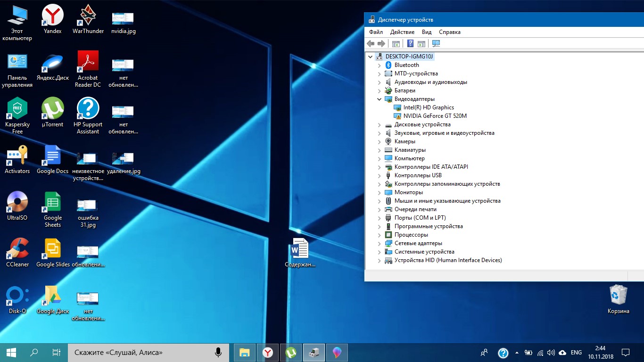The width and height of the screenshot is (644, 362).
Task: Select Acrobat Reader DC desktop icon
Action: [x=88, y=69]
